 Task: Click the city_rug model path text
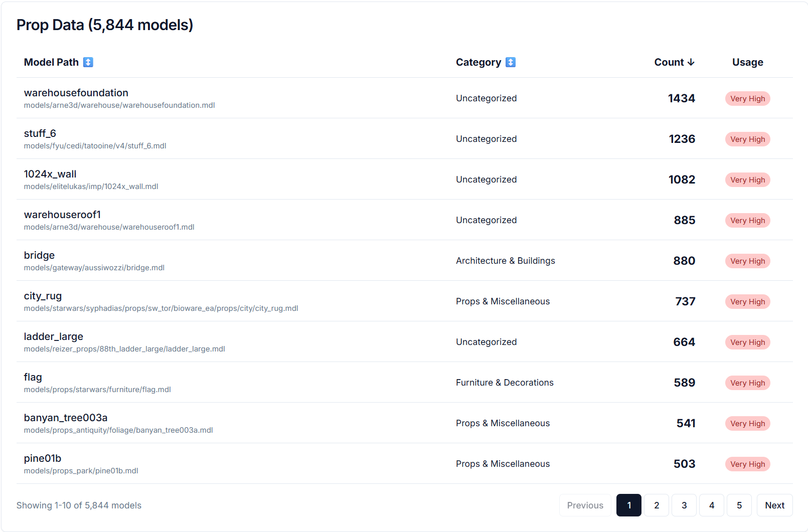[161, 308]
